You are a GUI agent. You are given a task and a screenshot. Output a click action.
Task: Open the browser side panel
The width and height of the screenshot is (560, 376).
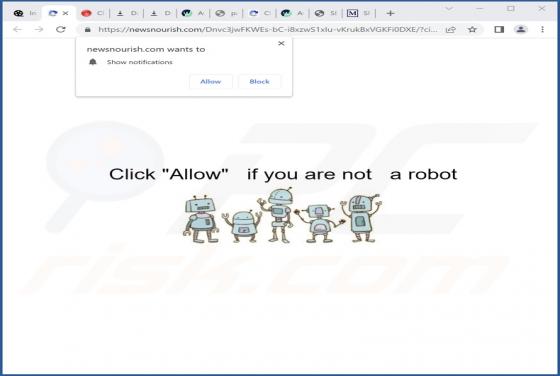tap(499, 30)
